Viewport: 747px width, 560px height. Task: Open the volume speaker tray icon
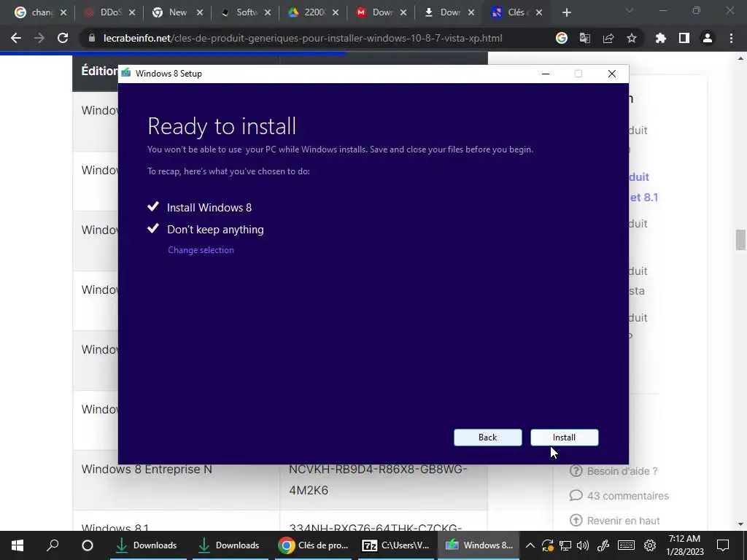pyautogui.click(x=583, y=545)
